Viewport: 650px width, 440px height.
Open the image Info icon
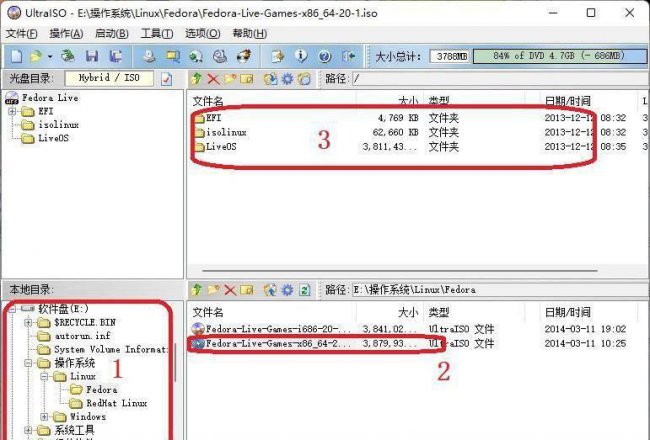[301, 56]
